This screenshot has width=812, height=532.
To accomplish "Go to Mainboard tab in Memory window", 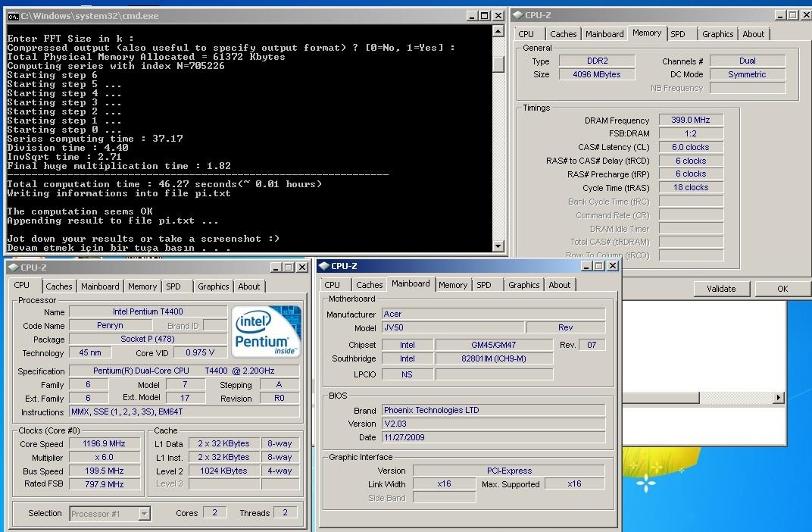I will (604, 34).
